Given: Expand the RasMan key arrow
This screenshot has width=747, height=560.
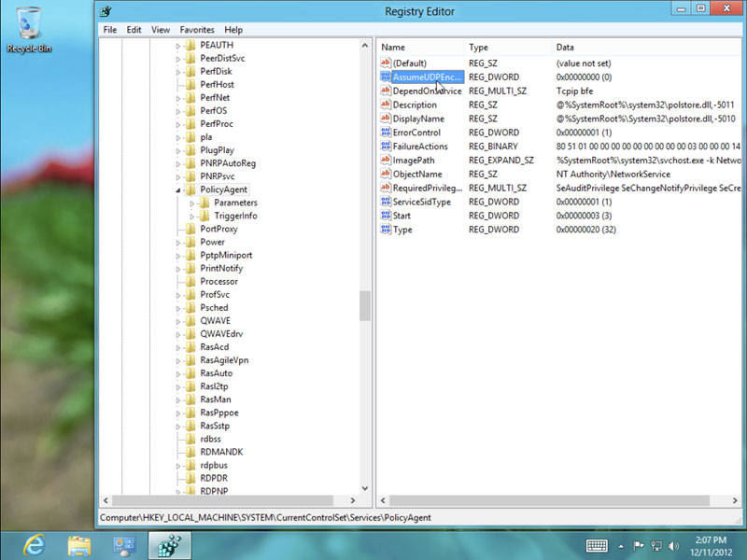Looking at the screenshot, I should pos(178,399).
